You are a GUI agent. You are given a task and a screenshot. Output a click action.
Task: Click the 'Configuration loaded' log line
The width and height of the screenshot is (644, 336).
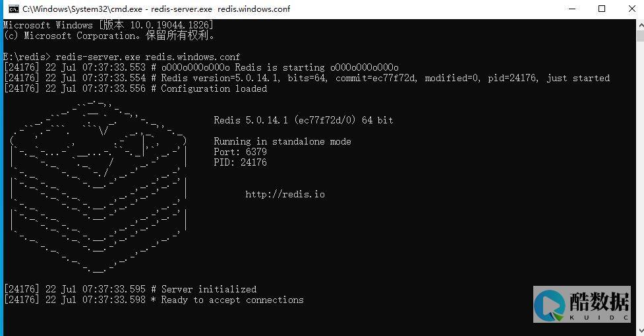[135, 88]
